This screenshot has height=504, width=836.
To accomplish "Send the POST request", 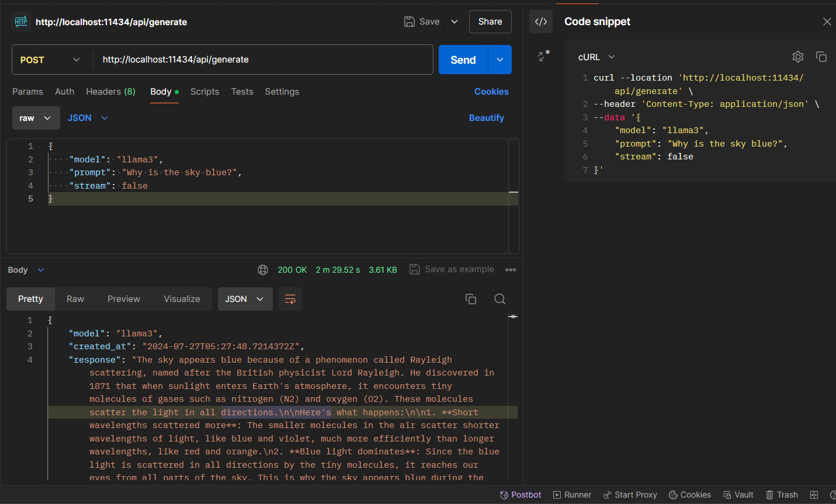I will point(463,60).
